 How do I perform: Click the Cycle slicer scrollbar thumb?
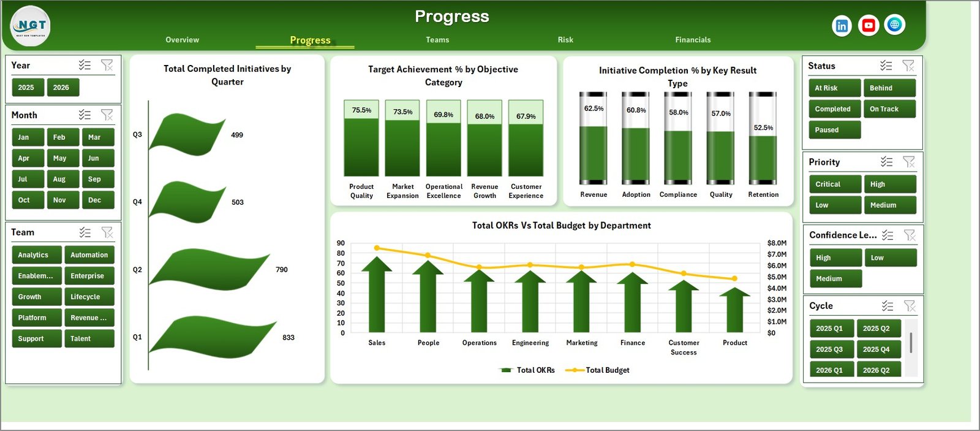click(911, 343)
